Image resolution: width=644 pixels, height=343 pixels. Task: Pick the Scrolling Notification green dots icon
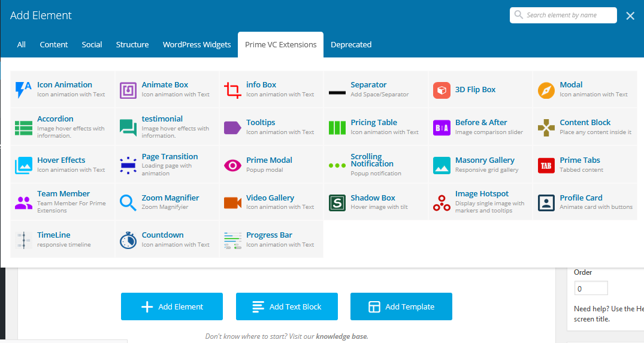click(x=337, y=166)
